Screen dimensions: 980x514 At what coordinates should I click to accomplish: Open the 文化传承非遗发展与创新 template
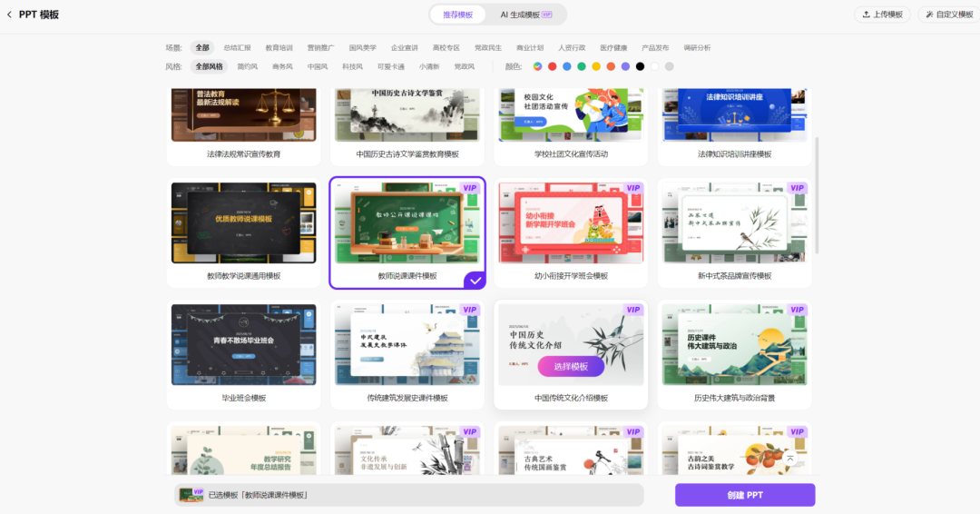(x=407, y=450)
